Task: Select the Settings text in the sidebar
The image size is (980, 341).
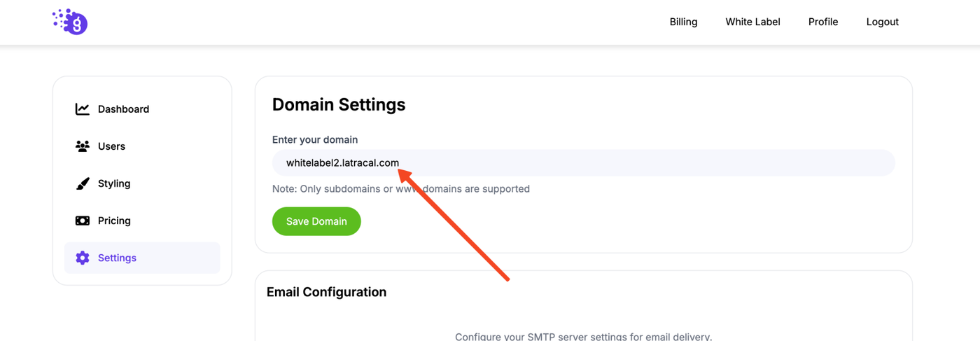Action: click(x=117, y=258)
